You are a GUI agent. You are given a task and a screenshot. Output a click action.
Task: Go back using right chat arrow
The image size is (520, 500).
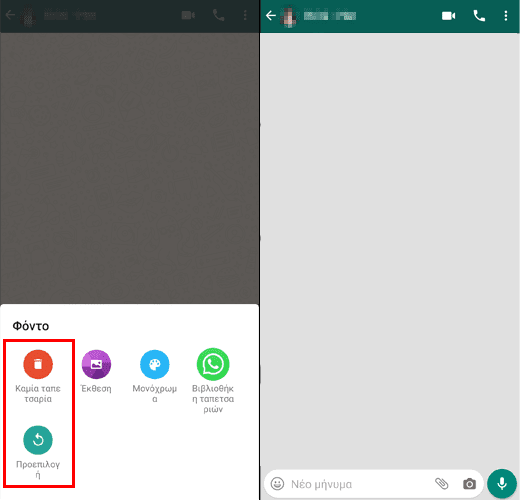(271, 15)
